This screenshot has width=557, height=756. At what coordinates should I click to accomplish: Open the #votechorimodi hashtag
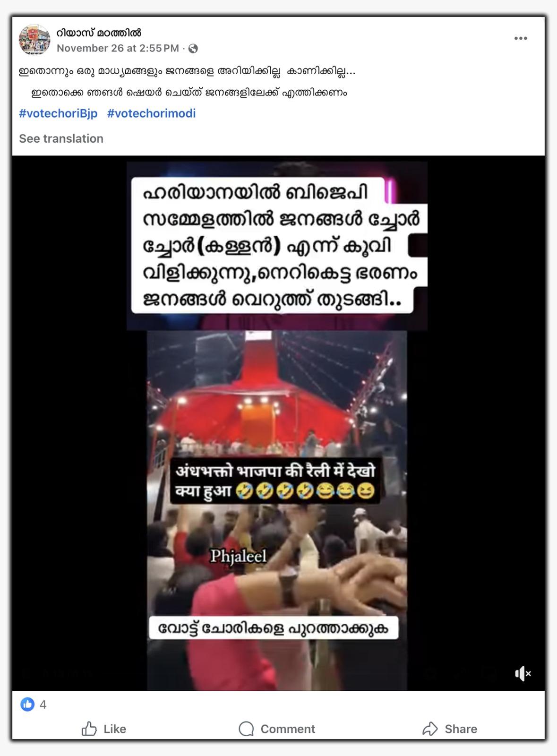151,113
